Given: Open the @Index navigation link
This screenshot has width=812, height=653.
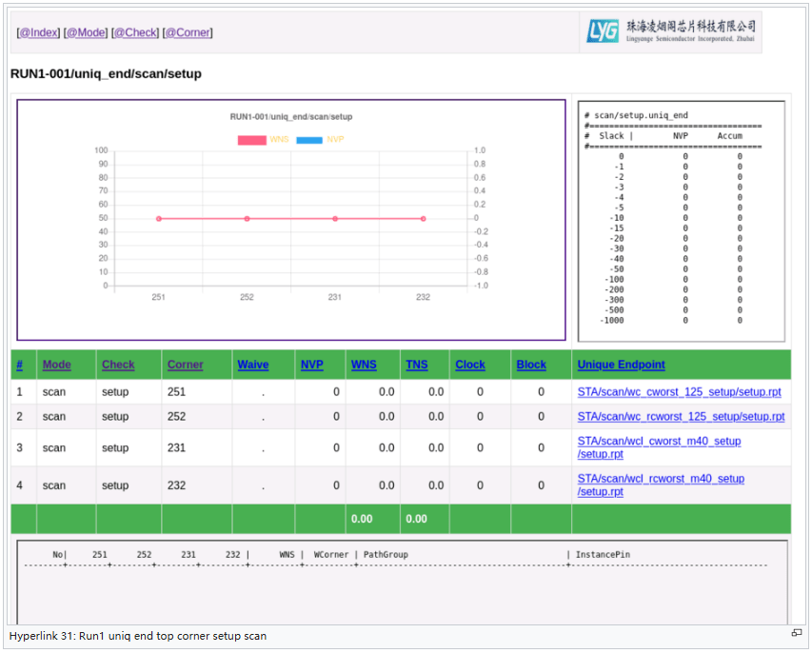Looking at the screenshot, I should (38, 32).
